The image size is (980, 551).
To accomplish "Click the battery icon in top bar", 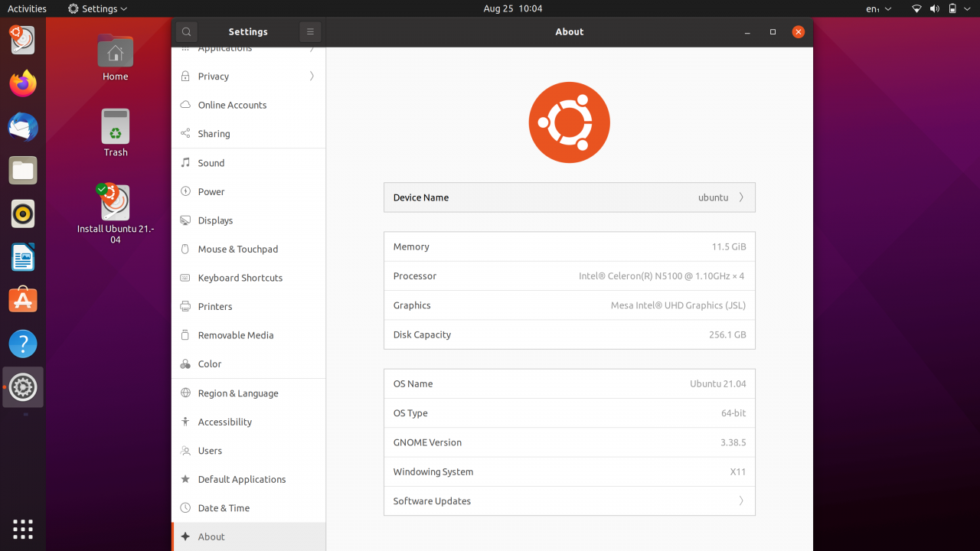I will coord(952,8).
